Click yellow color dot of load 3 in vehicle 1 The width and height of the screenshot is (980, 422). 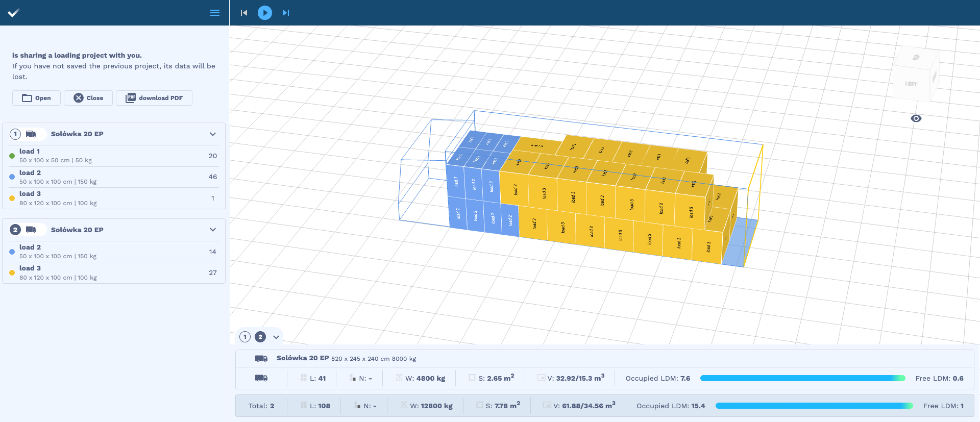point(12,198)
